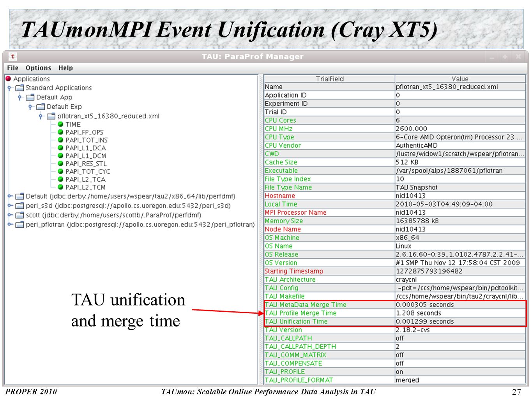
Task: Click the OS Name value Linux
Action: [460, 246]
